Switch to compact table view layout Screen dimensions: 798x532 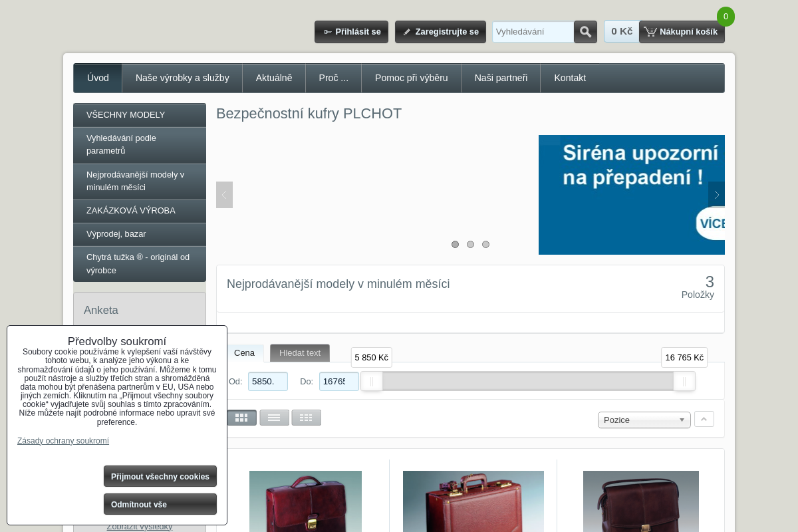click(x=306, y=418)
